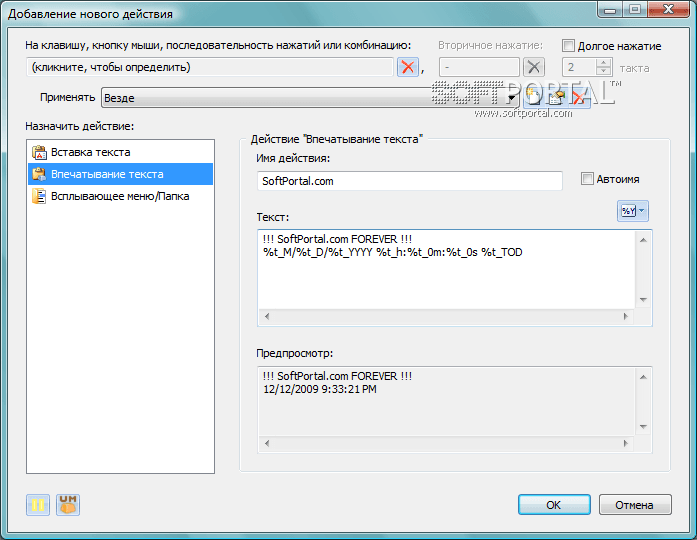The image size is (697, 540).
Task: Click the delete condition red X beside Применять
Action: [x=579, y=97]
